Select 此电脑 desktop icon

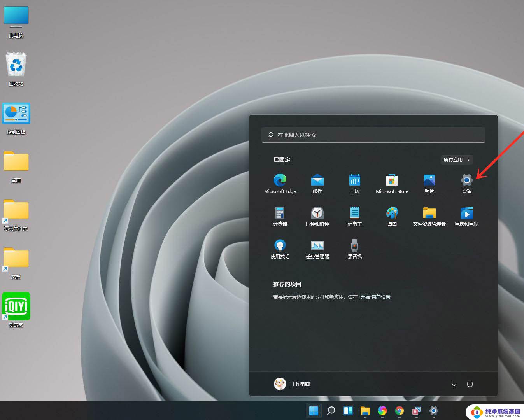pos(16,22)
